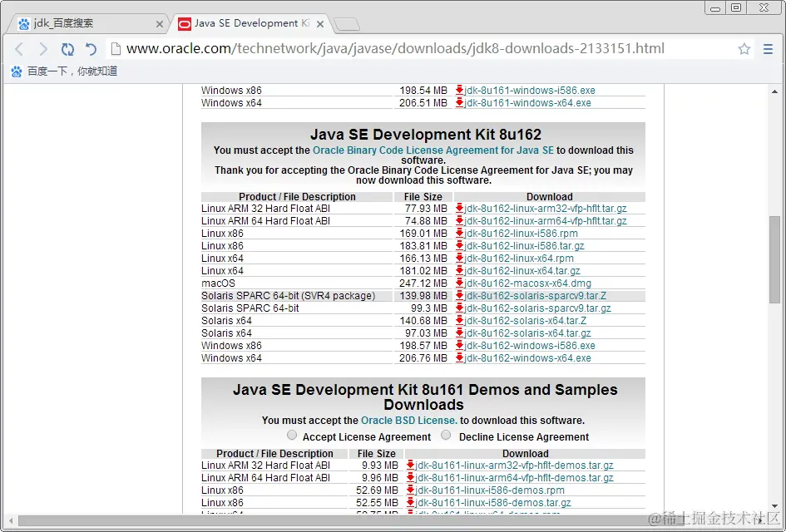Image resolution: width=786 pixels, height=532 pixels.
Task: Download jdk-8u162-linux-i586.tar.gz
Action: (524, 245)
